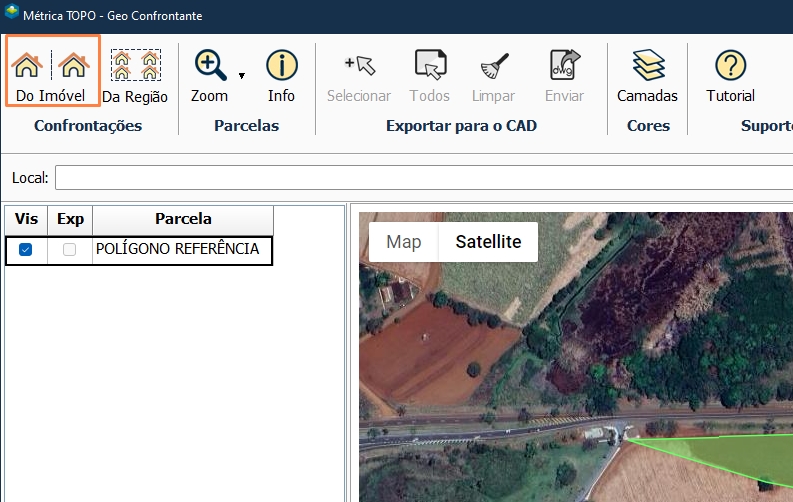Click the Vis column header
This screenshot has height=502, width=793.
click(26, 219)
